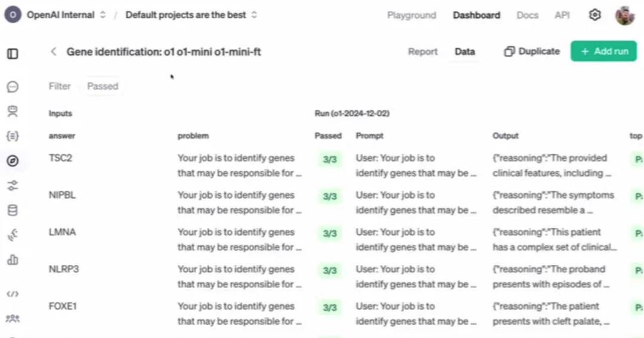The image size is (644, 338).
Task: Click the code brackets icon in sidebar
Action: 13,294
